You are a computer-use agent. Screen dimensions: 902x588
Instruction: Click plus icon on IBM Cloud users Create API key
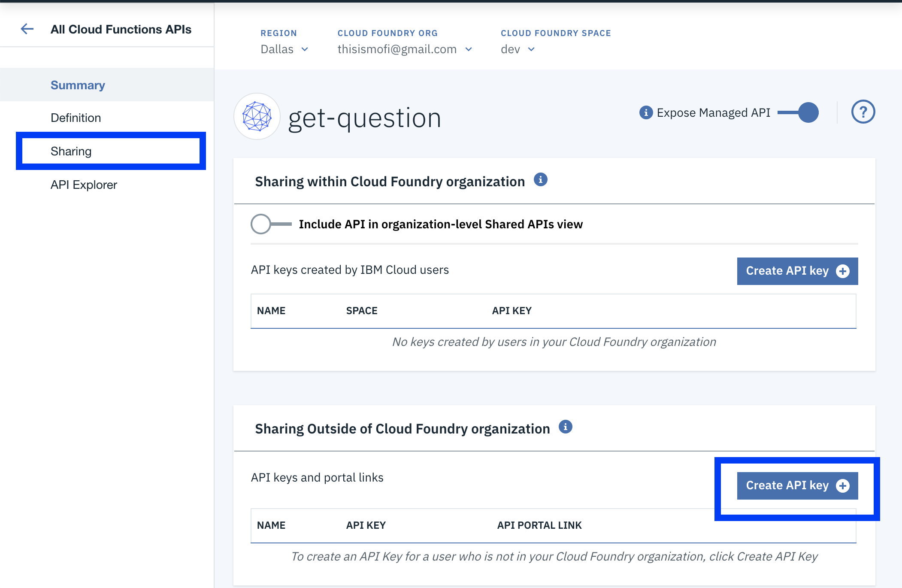843,271
